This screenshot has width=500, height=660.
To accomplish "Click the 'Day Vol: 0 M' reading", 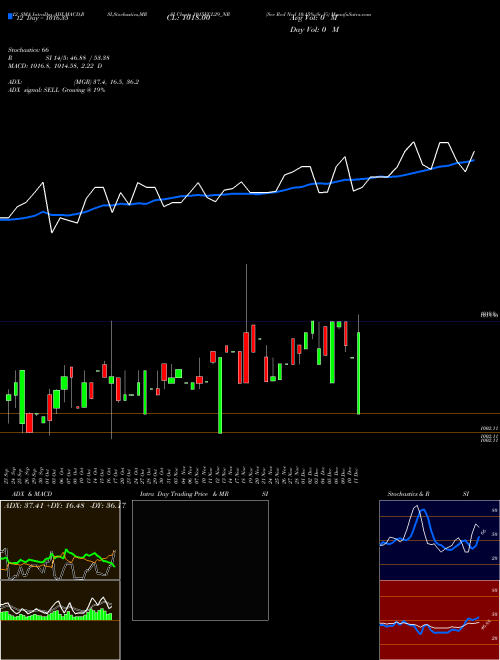I will [x=314, y=30].
